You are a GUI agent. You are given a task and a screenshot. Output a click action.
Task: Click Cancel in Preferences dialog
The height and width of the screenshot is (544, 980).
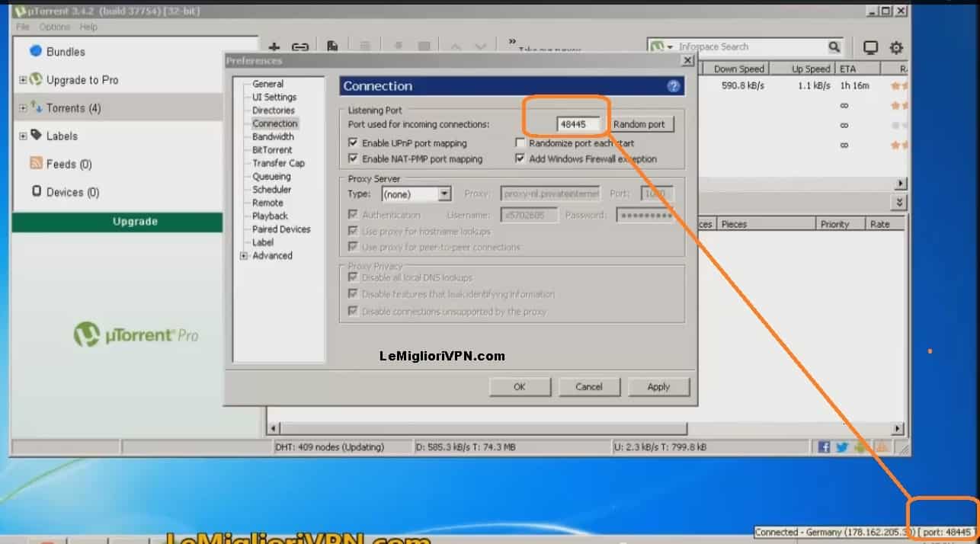(589, 387)
